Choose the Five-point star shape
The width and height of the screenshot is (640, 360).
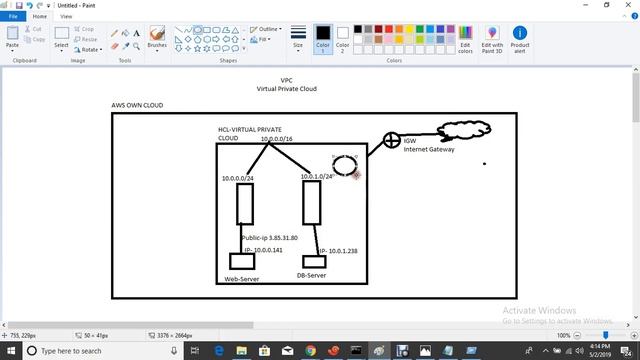pos(198,49)
